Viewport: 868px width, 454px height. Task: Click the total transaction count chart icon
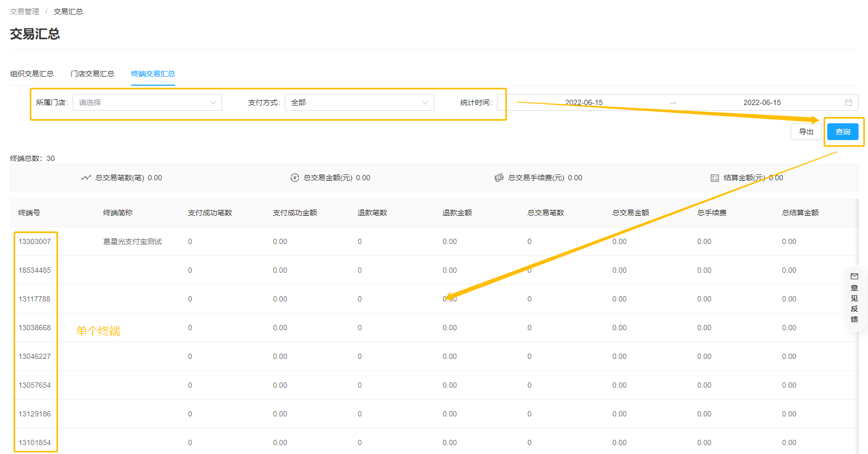86,178
